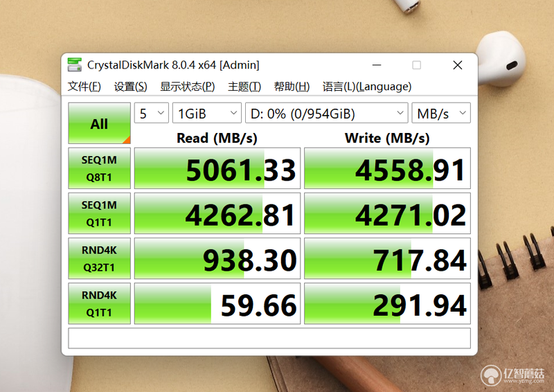
Task: Open the 显示状态(P) menu
Action: (x=187, y=87)
